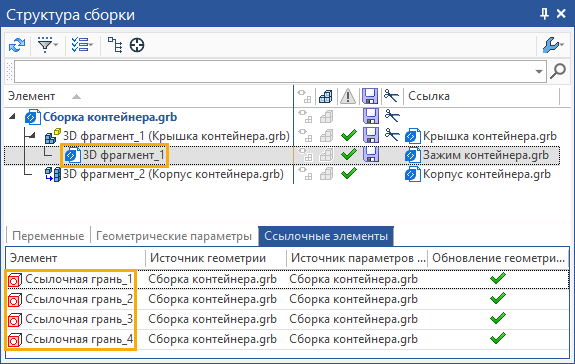Select Ссылочная грань_3 in the list
Screen dimensions: 575x364
[79, 319]
